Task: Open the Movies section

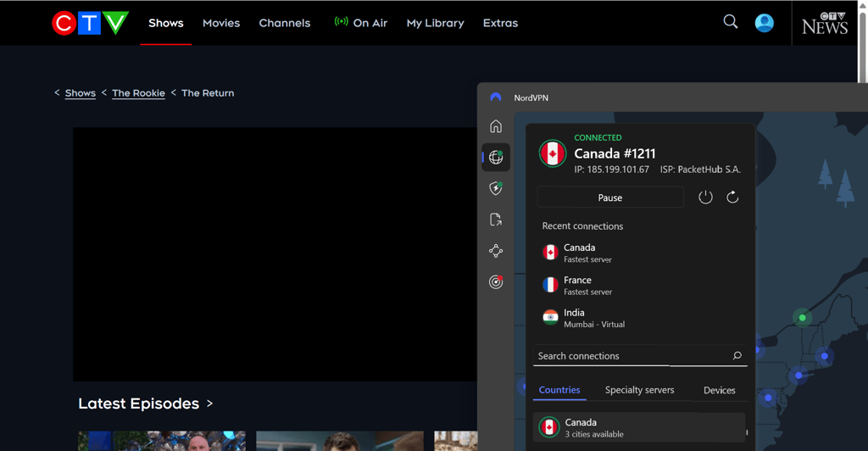Action: point(221,23)
